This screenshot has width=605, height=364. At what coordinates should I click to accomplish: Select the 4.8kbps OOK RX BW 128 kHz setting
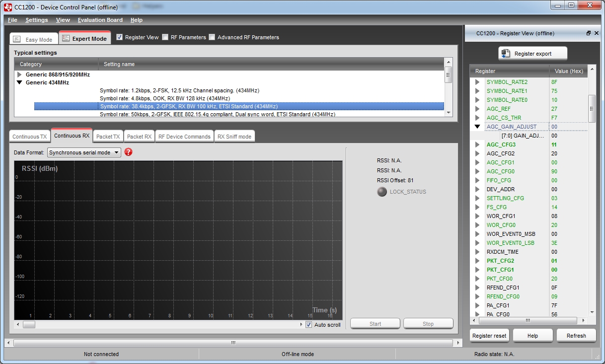coord(165,98)
